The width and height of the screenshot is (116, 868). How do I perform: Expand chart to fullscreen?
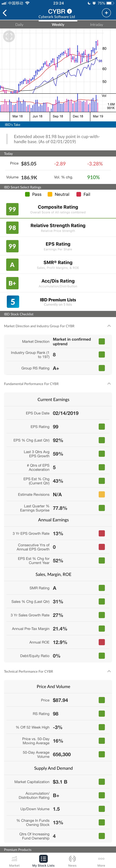[x=9, y=36]
